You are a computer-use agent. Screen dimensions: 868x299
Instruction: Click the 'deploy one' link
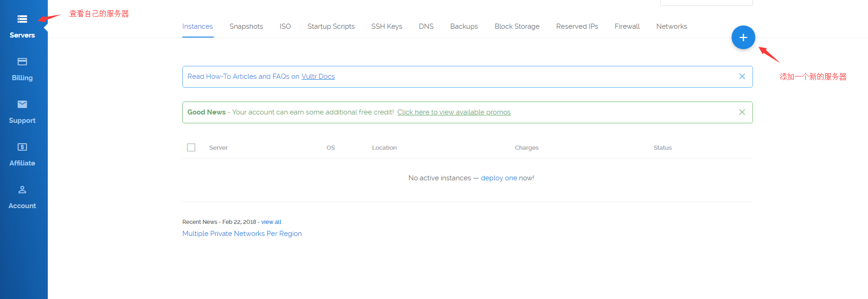499,178
